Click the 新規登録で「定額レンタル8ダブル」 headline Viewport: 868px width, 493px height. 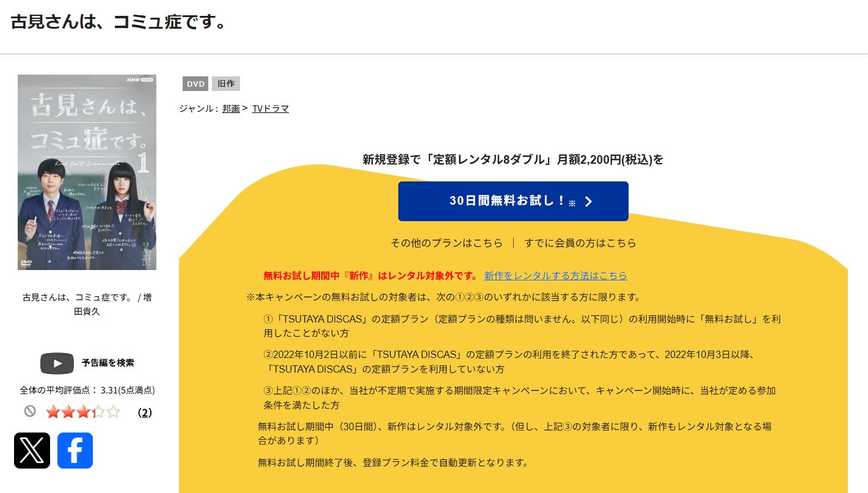click(513, 160)
